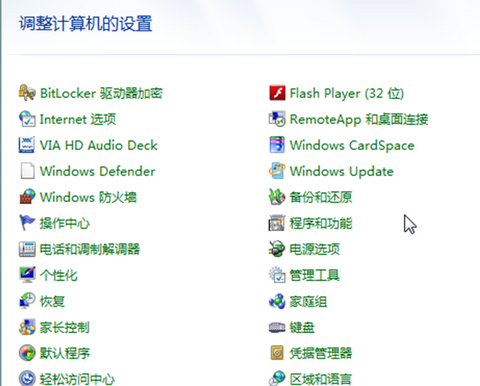Click the 凭据管理器 safe icon

[277, 353]
